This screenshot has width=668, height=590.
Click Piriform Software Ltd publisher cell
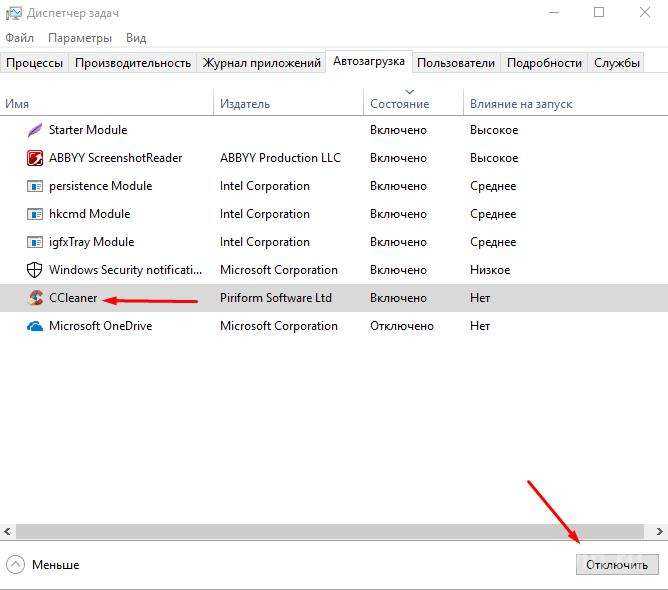click(276, 298)
